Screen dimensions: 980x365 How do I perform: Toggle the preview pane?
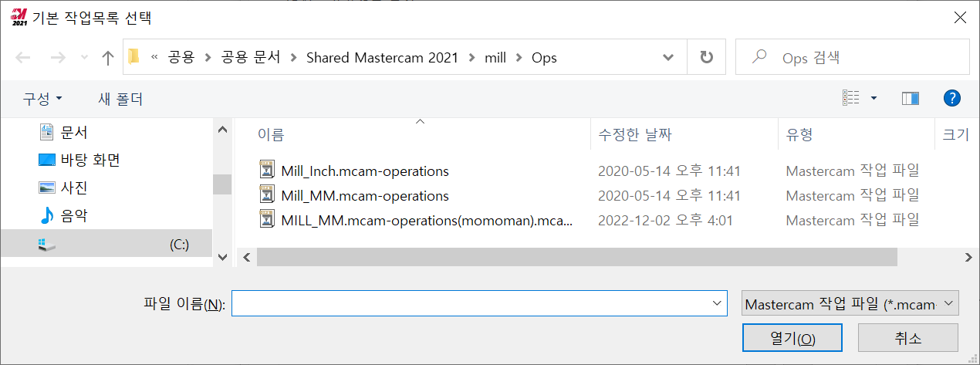911,98
